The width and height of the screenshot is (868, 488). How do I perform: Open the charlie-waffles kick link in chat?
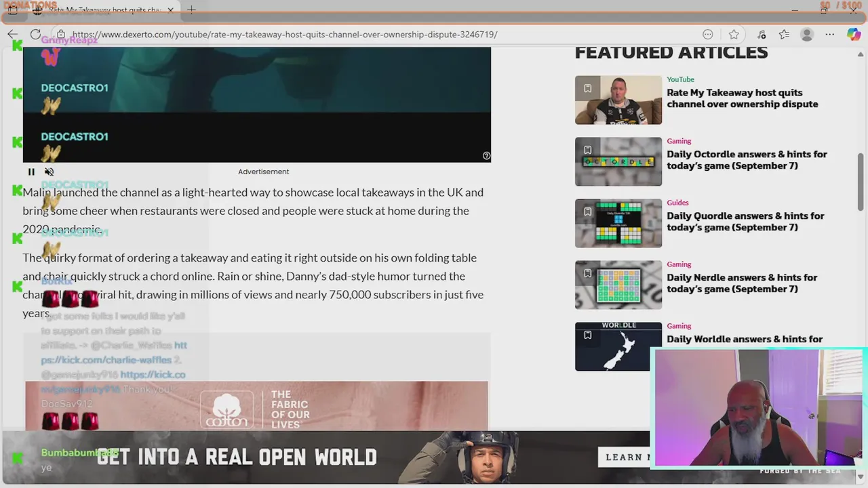(114, 352)
